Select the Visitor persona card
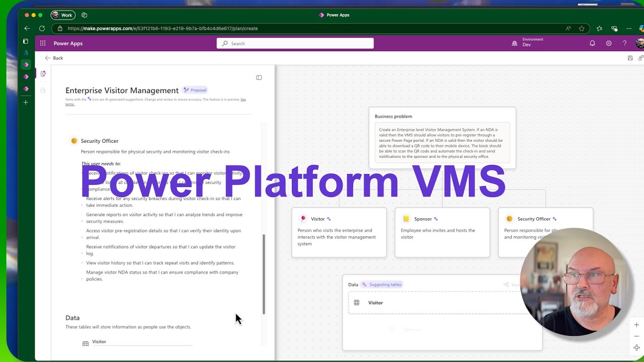This screenshot has height=362, width=644. coord(339,232)
